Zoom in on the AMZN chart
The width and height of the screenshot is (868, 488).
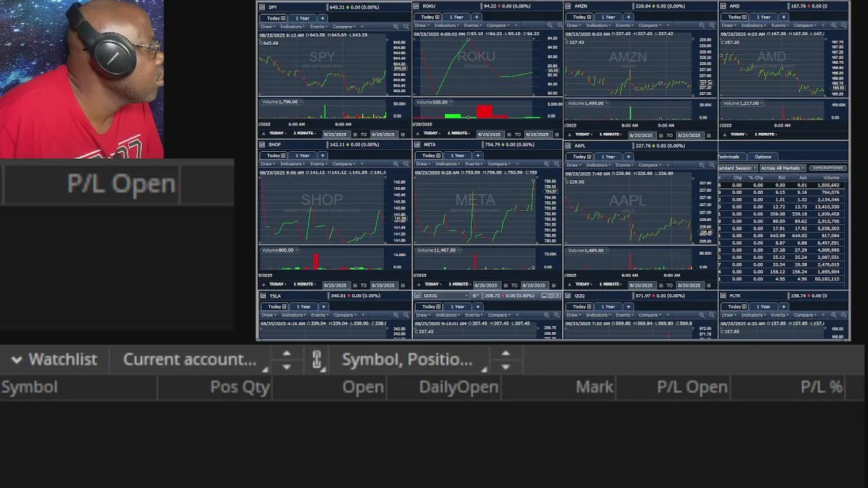tap(702, 25)
